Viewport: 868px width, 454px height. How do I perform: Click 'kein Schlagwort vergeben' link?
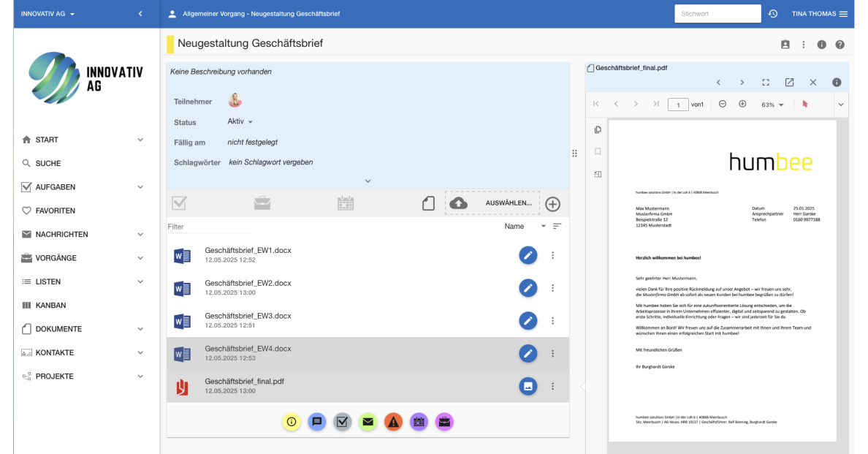[270, 162]
